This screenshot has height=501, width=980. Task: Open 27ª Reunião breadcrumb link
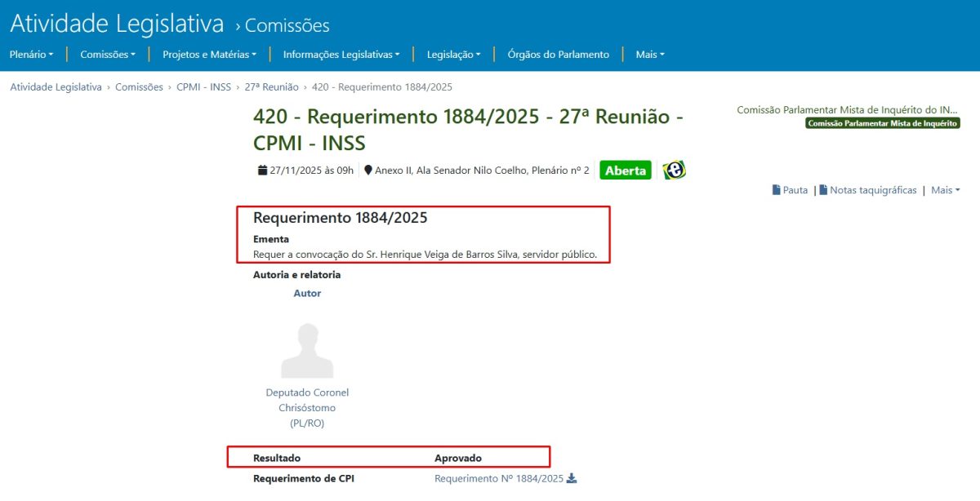(x=271, y=87)
